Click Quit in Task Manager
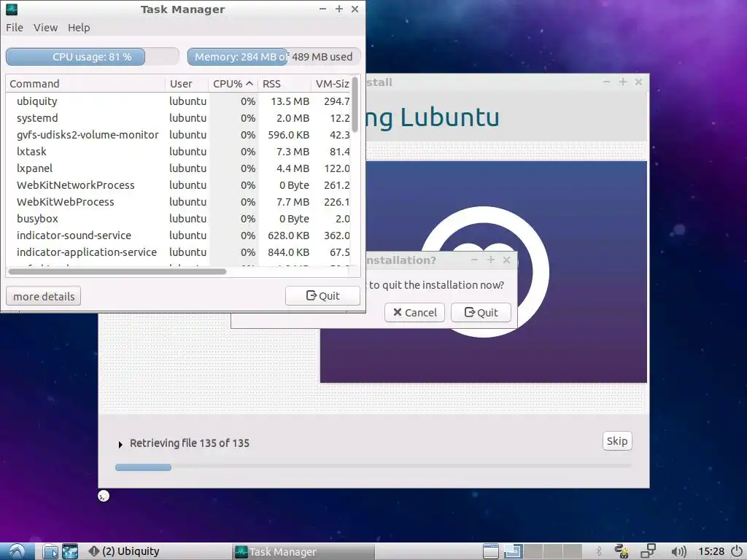 (322, 296)
